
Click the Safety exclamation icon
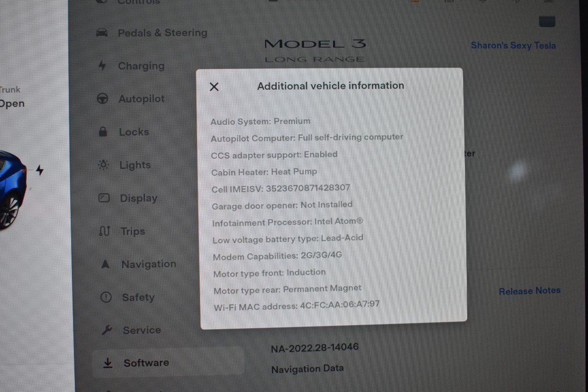(x=106, y=297)
